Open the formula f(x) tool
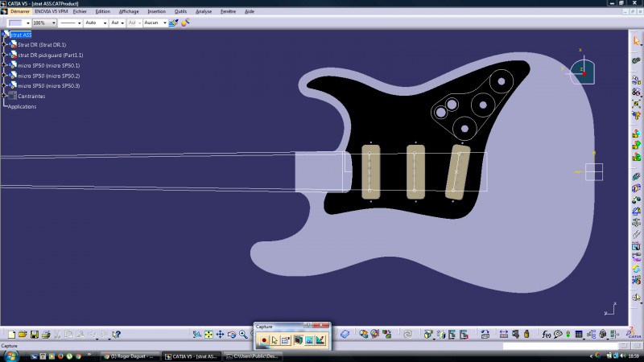 pyautogui.click(x=547, y=334)
